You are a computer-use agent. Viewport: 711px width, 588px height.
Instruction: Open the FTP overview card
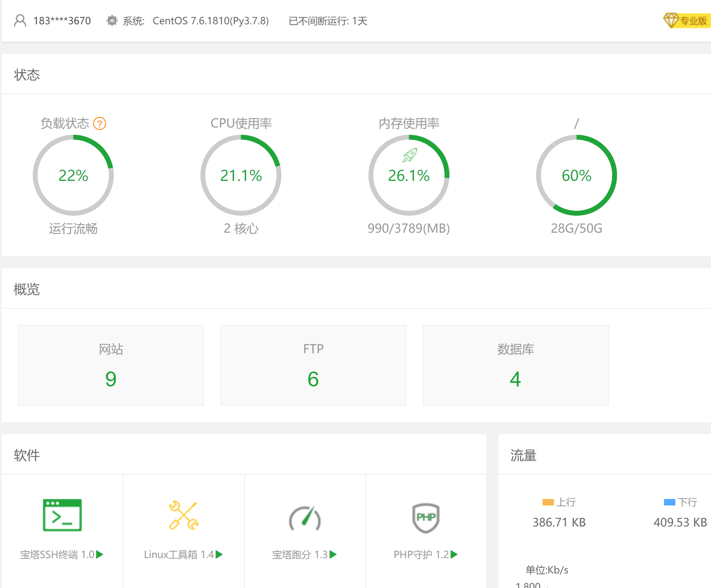tap(313, 365)
